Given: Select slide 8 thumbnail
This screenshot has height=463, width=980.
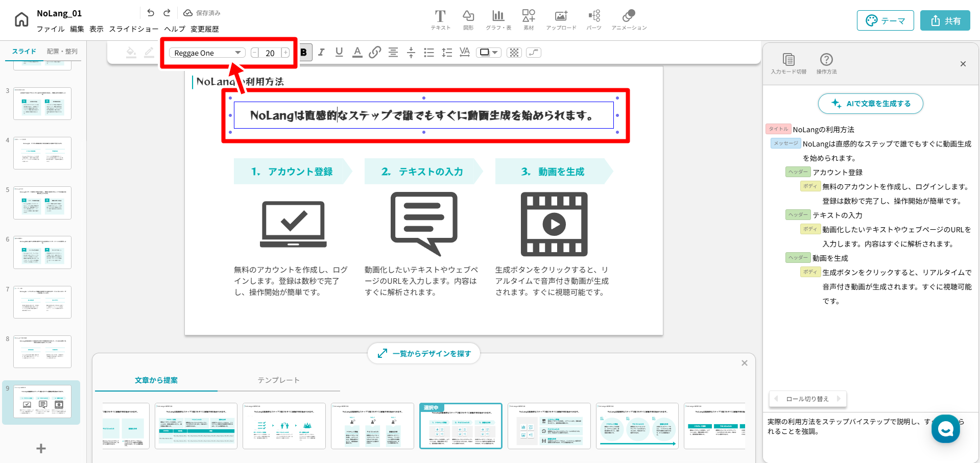Looking at the screenshot, I should [x=42, y=352].
